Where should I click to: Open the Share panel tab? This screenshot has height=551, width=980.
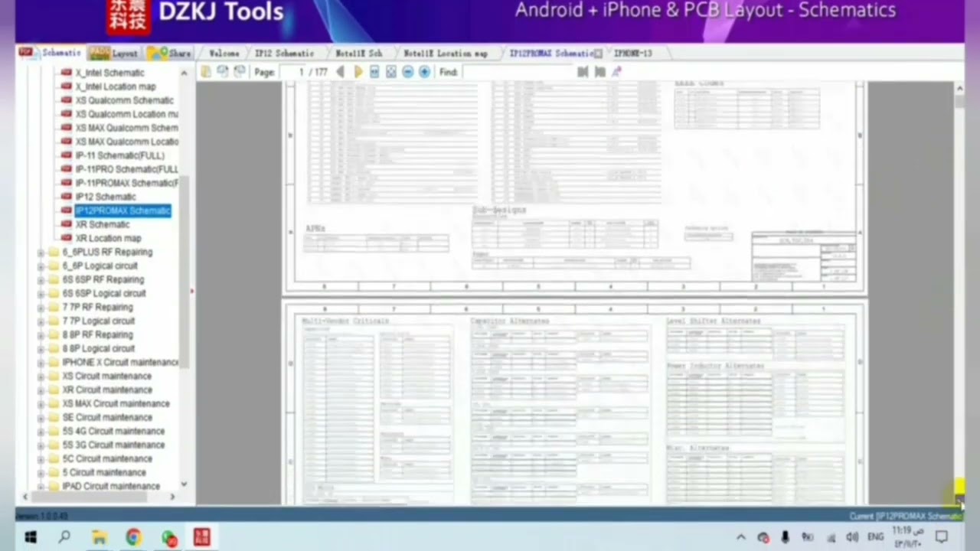point(170,53)
